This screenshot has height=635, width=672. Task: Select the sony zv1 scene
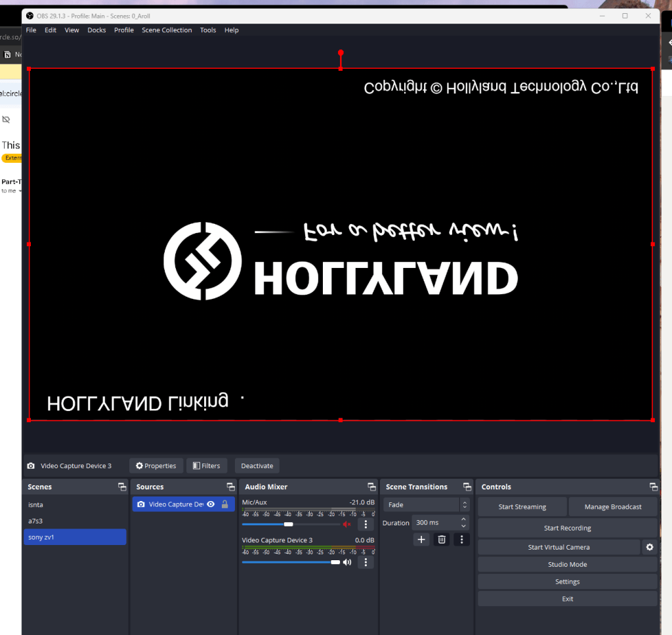pos(75,537)
